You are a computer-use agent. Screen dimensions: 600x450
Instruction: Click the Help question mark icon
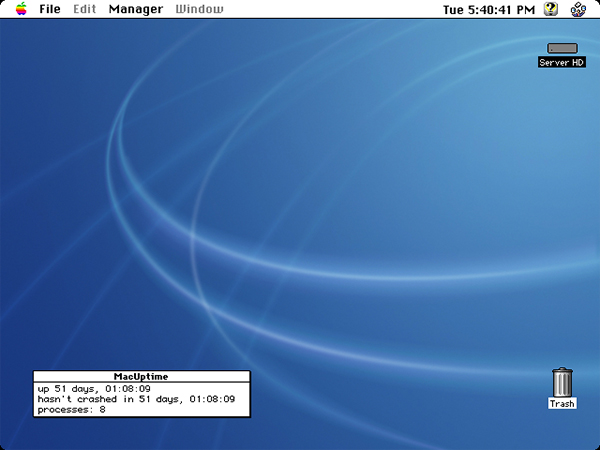coord(551,9)
